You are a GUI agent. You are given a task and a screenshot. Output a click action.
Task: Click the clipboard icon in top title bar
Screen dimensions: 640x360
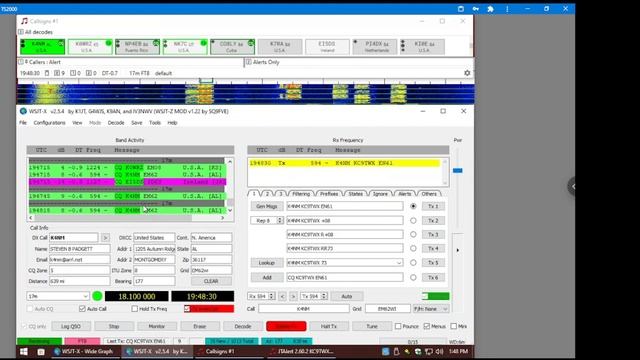[461, 9]
